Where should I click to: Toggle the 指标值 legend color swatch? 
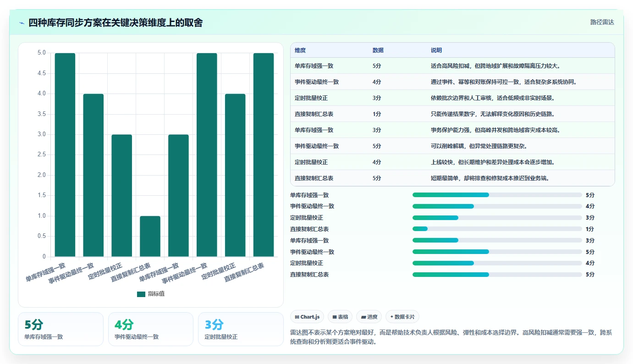point(141,294)
